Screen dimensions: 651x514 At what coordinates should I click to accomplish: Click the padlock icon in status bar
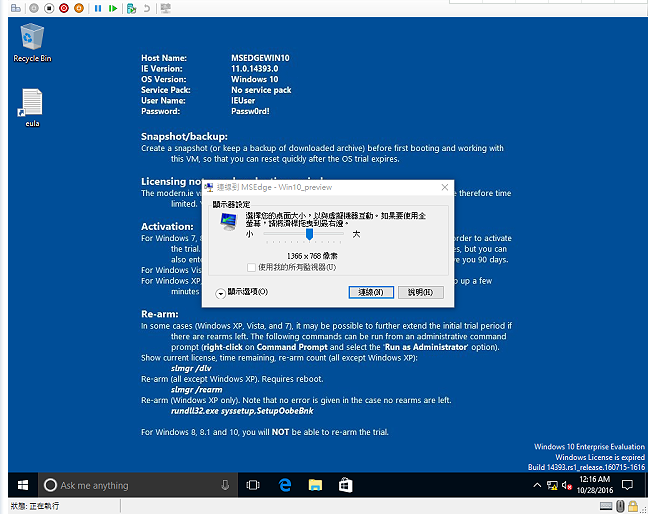tap(633, 506)
